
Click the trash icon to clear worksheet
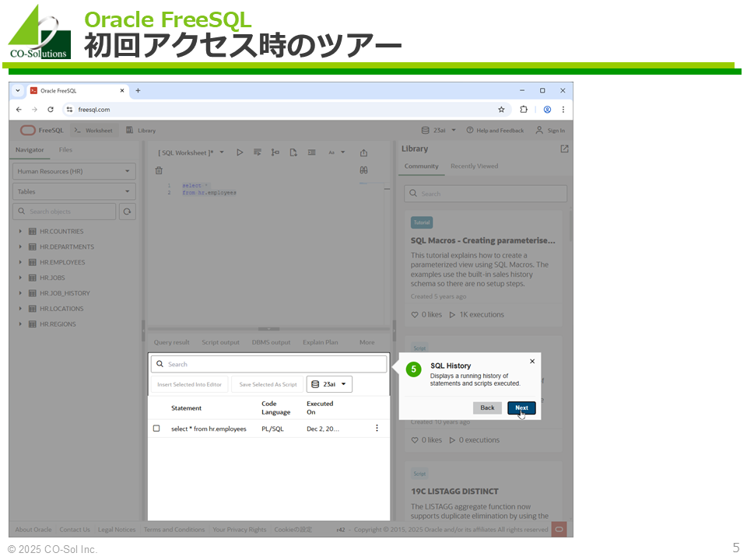click(159, 170)
